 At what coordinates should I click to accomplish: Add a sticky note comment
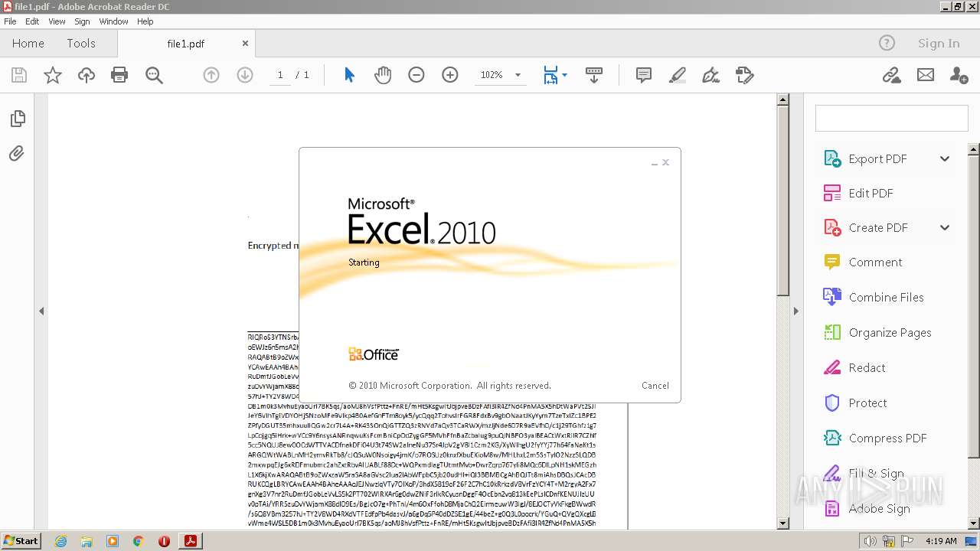[x=644, y=75]
